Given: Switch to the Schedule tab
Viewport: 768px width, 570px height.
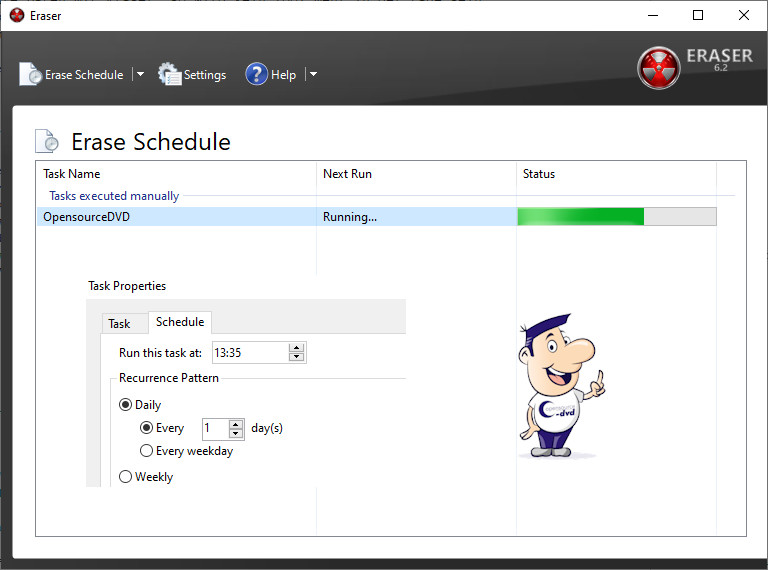Looking at the screenshot, I should (180, 322).
